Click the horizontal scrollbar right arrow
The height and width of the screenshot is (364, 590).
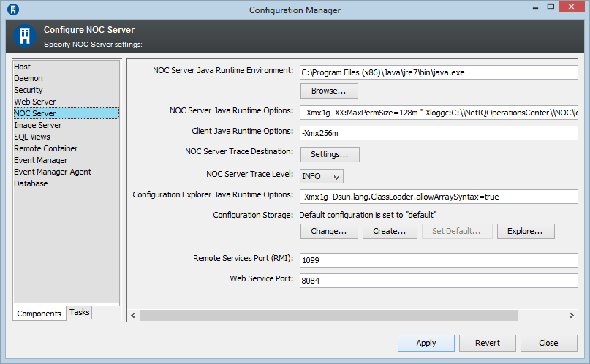coord(572,315)
